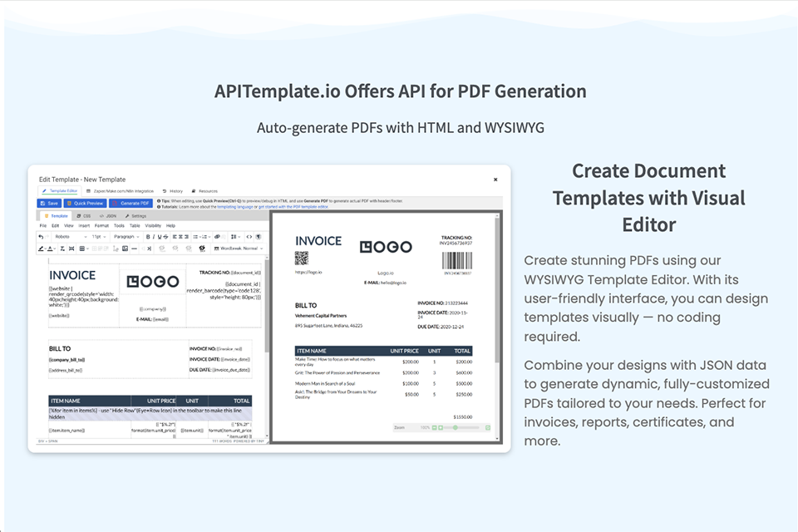
Task: Click the LOGO image in editor
Action: click(x=153, y=281)
